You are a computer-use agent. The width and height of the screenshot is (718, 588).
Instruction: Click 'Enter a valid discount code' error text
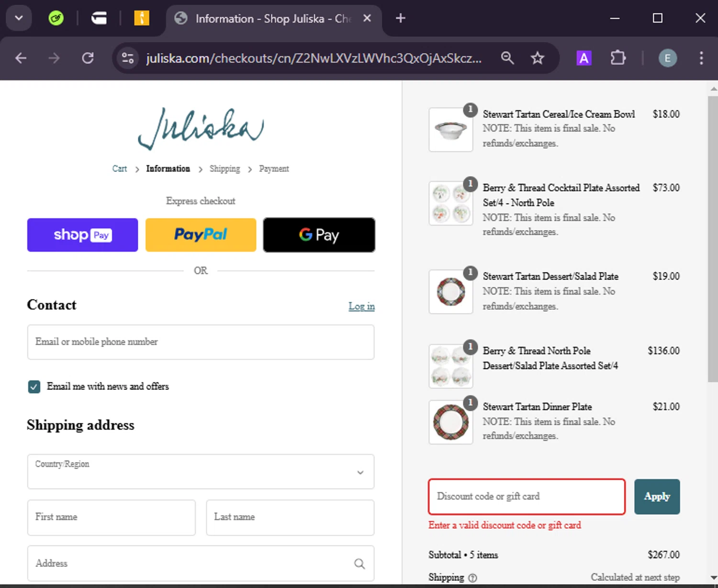pyautogui.click(x=505, y=525)
